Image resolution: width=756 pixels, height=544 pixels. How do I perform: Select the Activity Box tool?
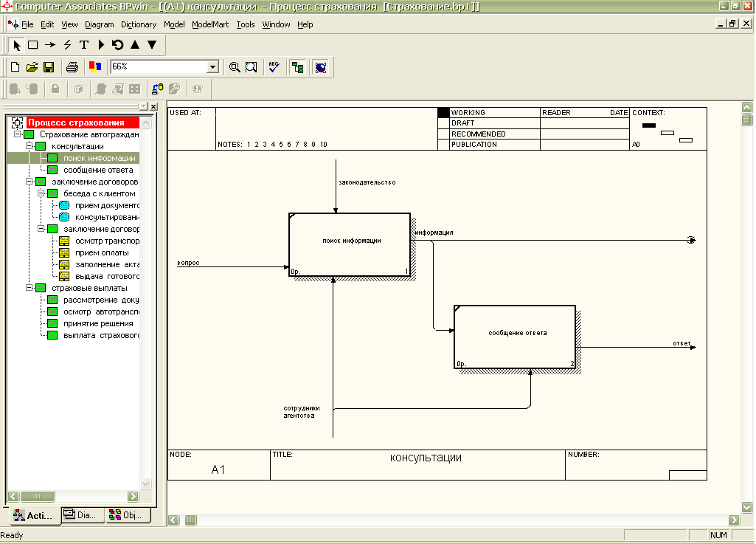[32, 45]
